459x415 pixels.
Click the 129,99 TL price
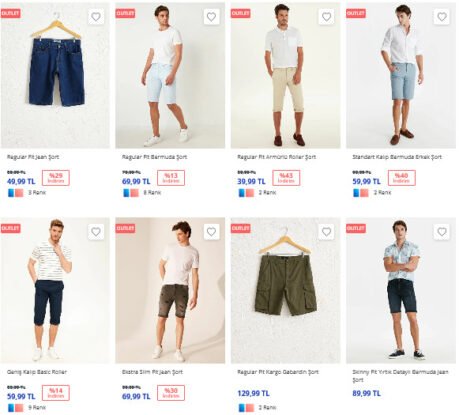pyautogui.click(x=253, y=394)
